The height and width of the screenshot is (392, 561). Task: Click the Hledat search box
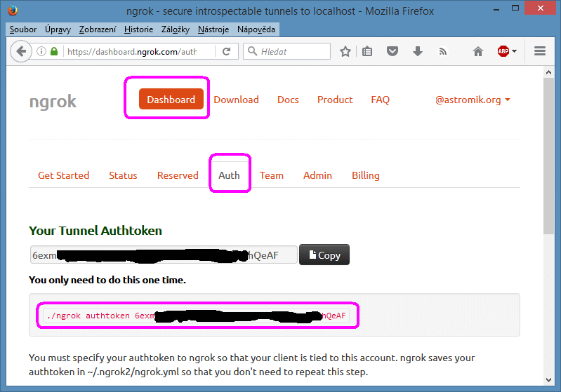click(287, 51)
